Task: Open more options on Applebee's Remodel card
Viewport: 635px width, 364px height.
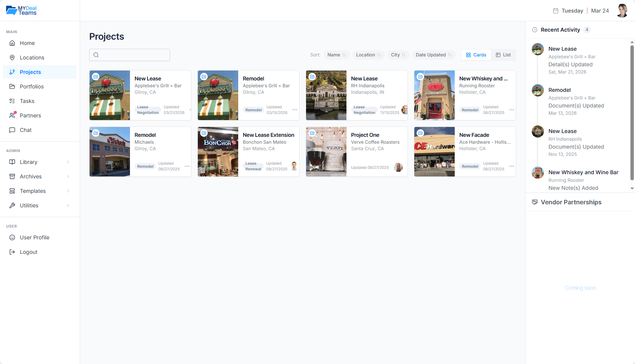Action: click(295, 110)
